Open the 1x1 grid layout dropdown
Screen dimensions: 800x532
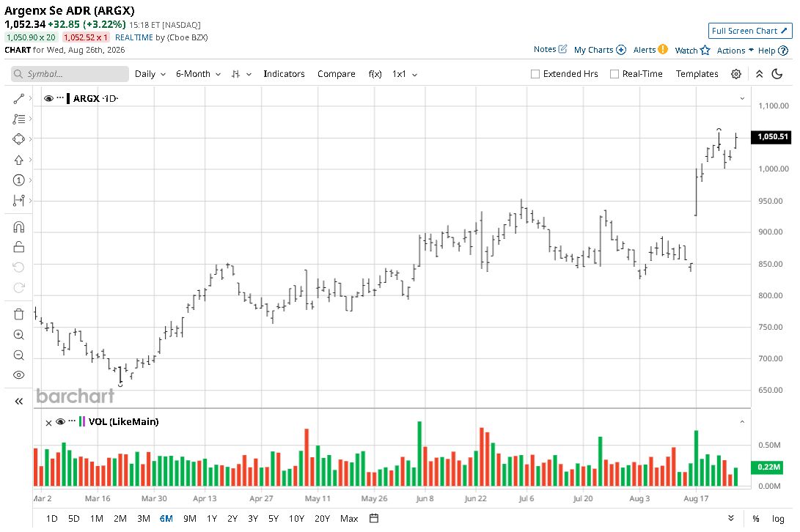tap(405, 74)
